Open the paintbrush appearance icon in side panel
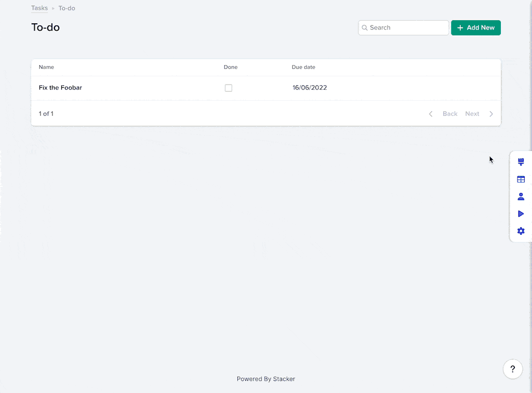This screenshot has width=532, height=393. coord(521,162)
